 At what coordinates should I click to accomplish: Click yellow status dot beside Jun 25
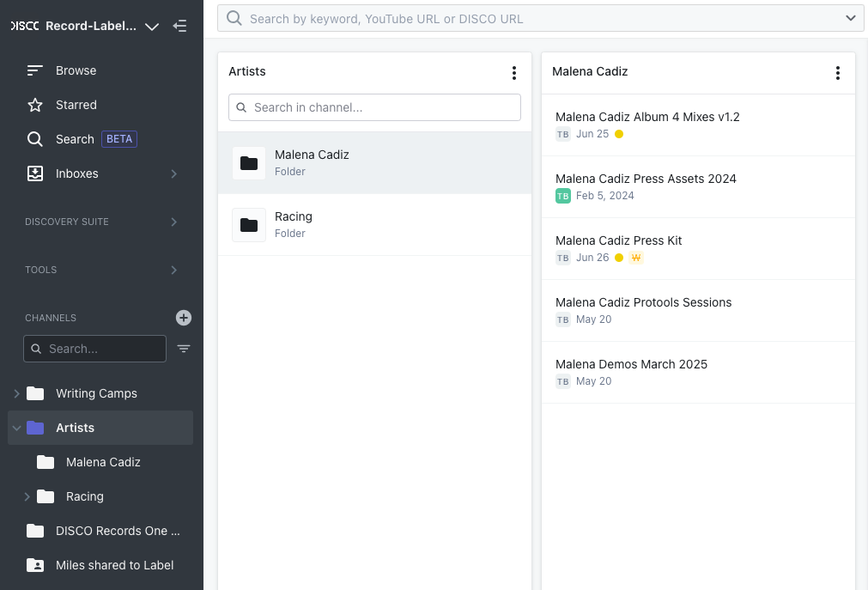619,134
